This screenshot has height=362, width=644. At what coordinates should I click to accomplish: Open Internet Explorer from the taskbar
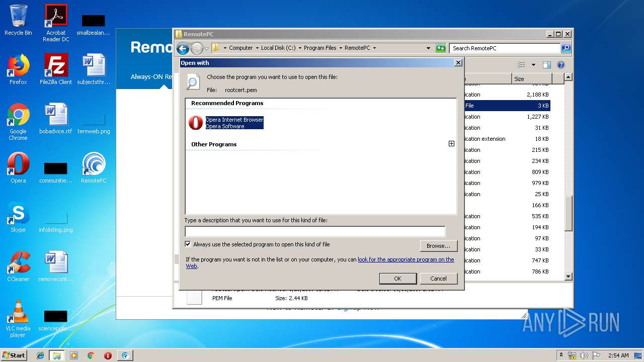[x=40, y=355]
